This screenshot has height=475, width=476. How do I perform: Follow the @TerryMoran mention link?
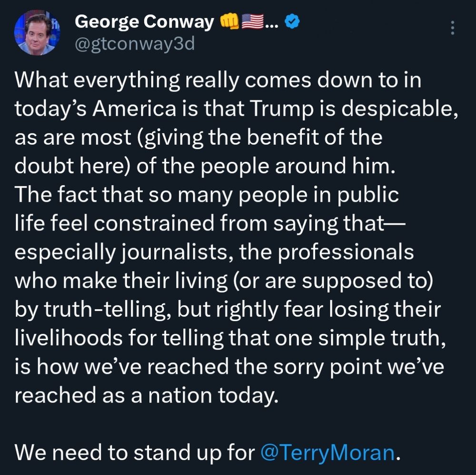click(x=328, y=452)
